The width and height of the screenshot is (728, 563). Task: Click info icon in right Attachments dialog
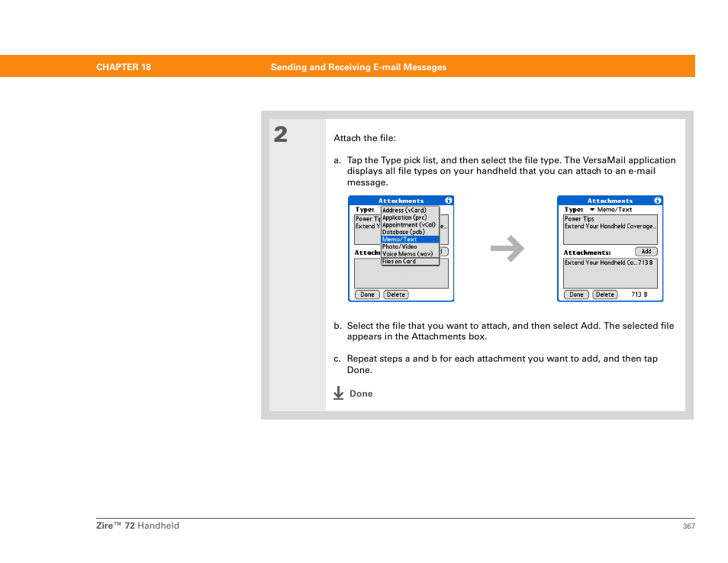[658, 201]
